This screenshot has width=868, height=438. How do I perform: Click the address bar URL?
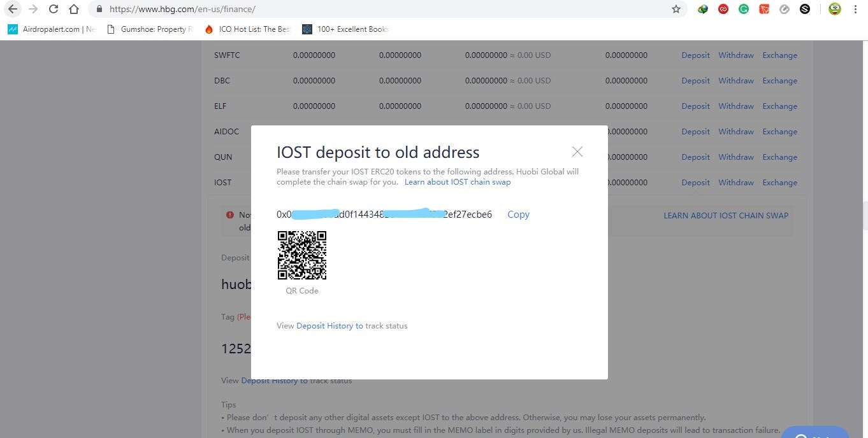(183, 10)
